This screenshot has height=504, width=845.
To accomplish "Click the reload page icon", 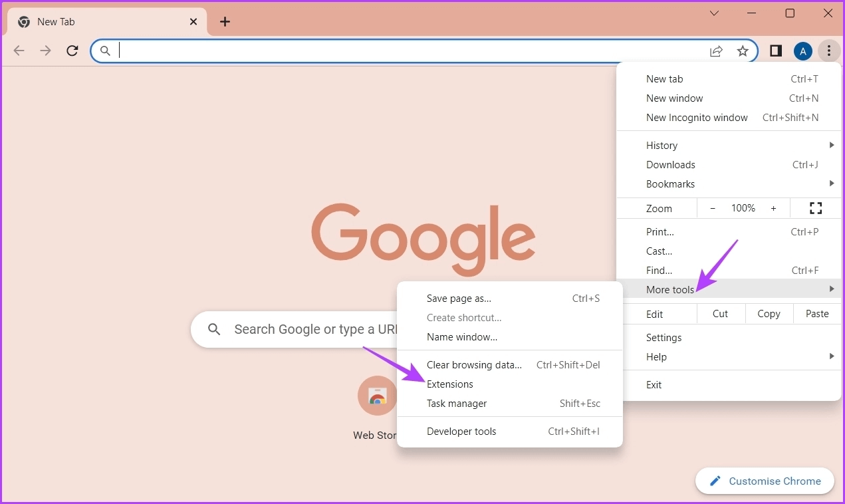I will (x=72, y=51).
